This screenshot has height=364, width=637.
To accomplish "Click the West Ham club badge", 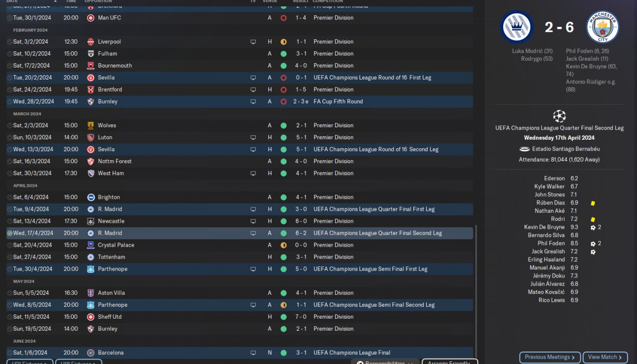I will tap(91, 173).
